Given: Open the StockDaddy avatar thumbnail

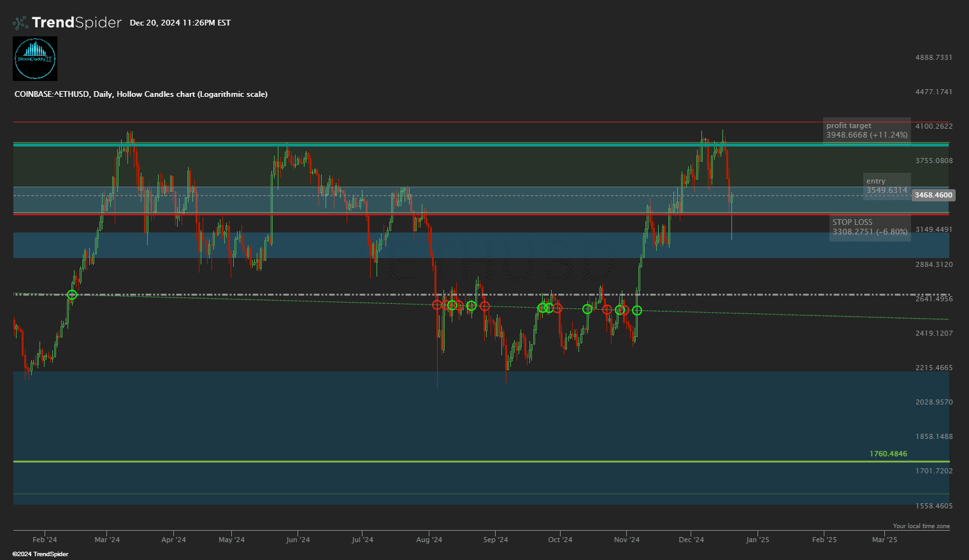Looking at the screenshot, I should [35, 58].
